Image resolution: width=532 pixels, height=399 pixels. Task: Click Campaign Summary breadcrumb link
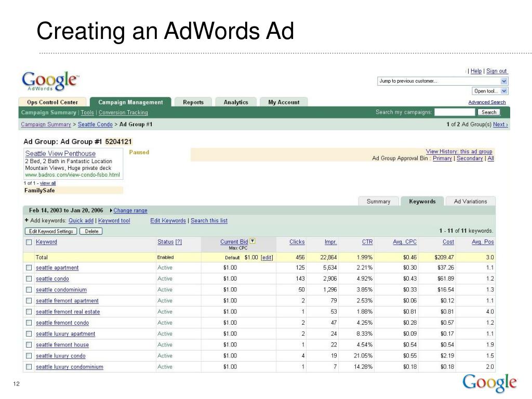click(x=46, y=124)
